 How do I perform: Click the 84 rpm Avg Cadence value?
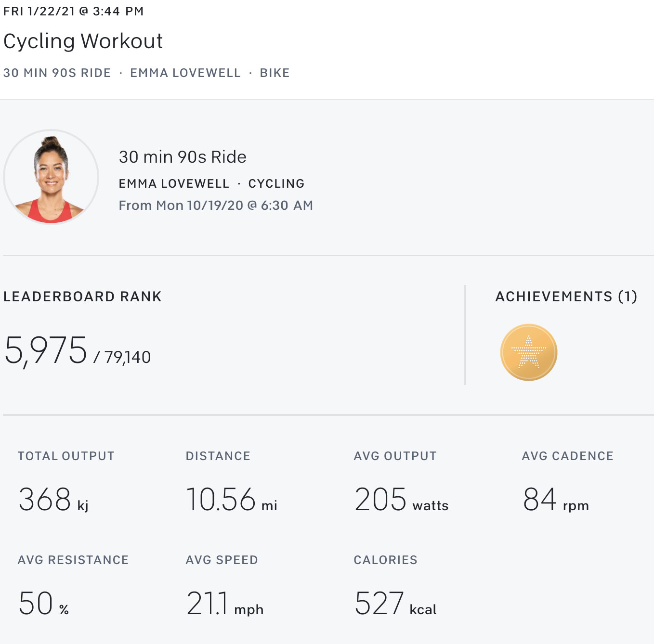pos(555,500)
